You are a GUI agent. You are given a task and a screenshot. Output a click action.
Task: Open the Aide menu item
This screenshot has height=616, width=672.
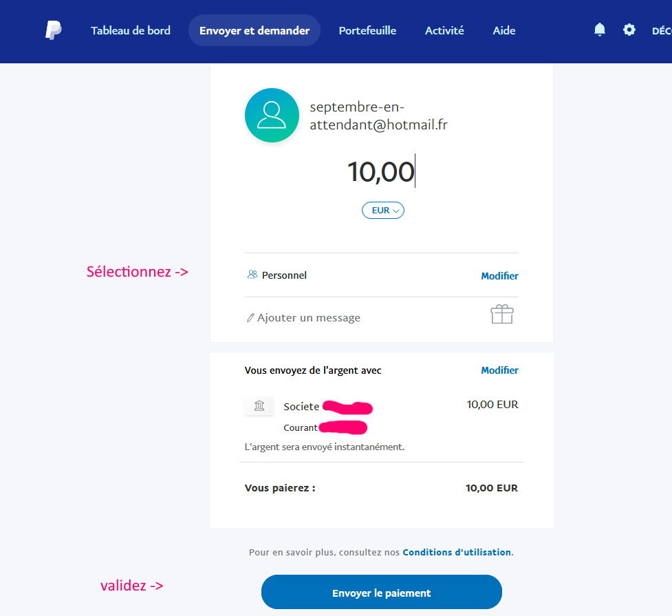[x=504, y=30]
